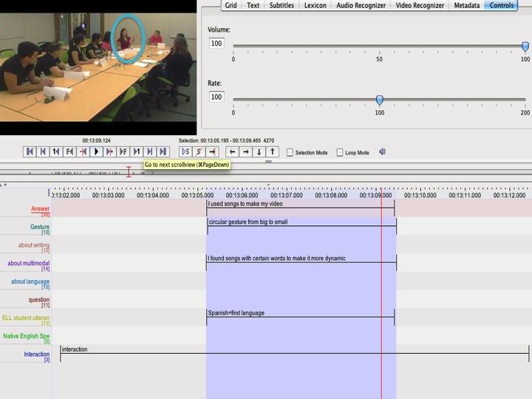Viewport: 532px width, 399px height.
Task: Select annotation 'I found songs with certain words'
Action: click(301, 262)
